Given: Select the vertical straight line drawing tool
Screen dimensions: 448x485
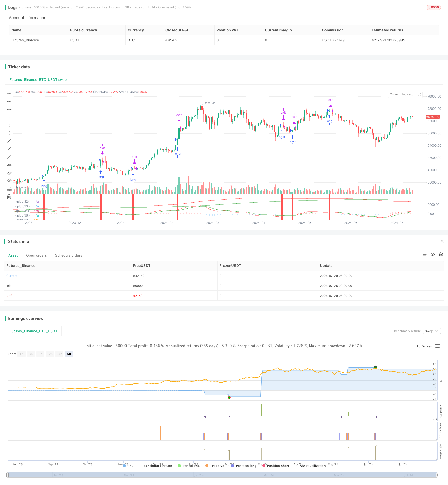Looking at the screenshot, I should point(9,117).
